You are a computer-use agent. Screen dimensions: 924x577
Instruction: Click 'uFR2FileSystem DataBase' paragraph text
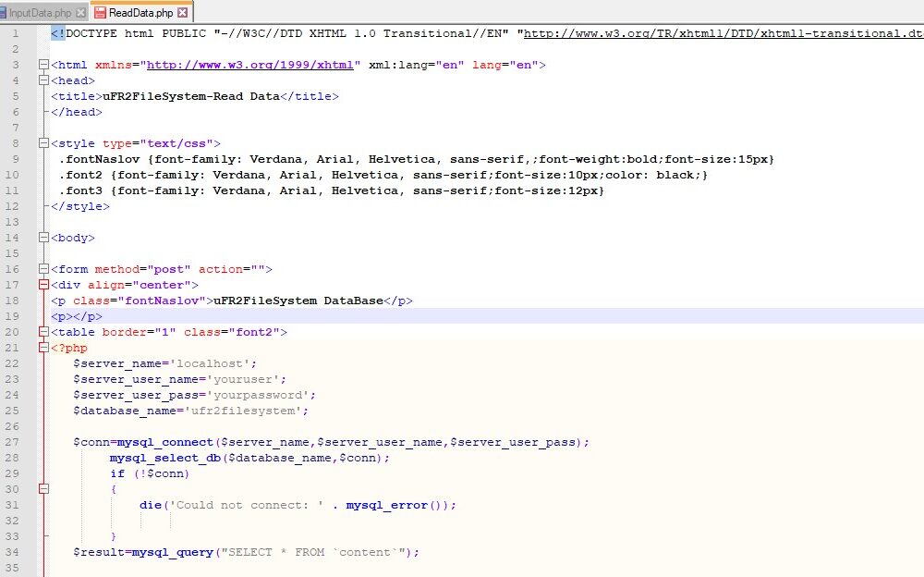click(x=298, y=301)
